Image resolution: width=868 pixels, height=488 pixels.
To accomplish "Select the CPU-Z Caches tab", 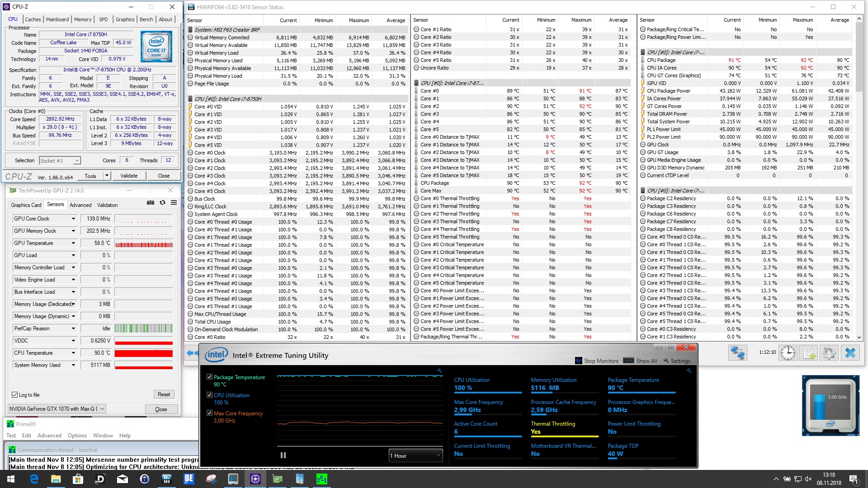I will tap(31, 19).
